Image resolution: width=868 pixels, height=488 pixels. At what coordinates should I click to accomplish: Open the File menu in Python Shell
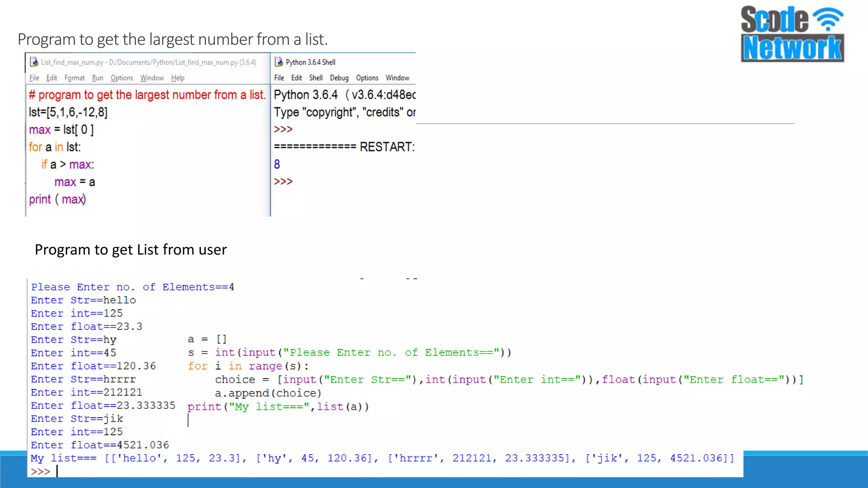(279, 78)
